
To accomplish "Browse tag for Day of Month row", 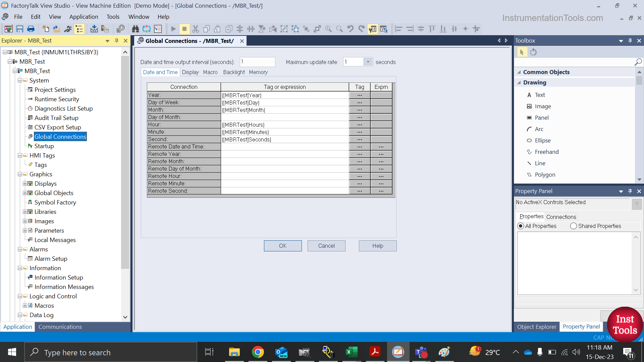I will point(360,117).
